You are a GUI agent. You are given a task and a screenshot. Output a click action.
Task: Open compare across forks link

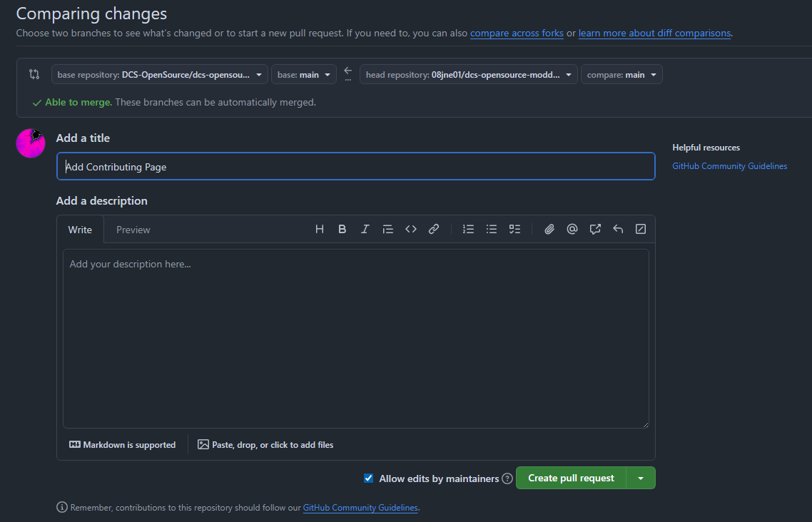pyautogui.click(x=517, y=33)
